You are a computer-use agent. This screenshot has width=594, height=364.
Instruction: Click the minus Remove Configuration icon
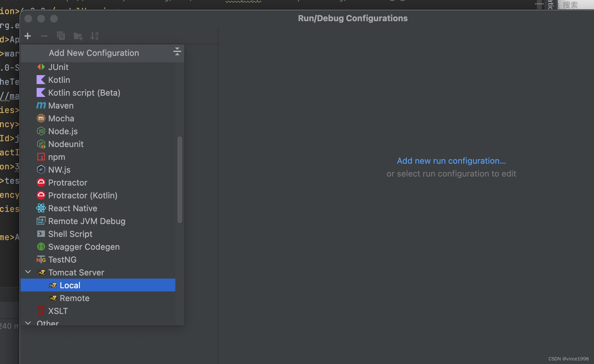44,36
